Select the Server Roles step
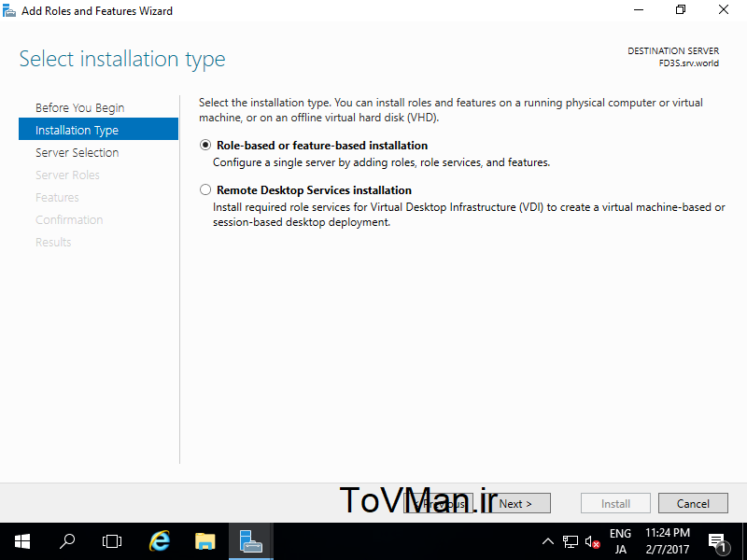 [x=67, y=175]
